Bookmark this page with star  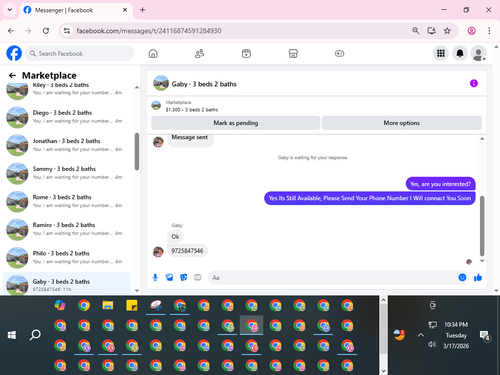(447, 31)
